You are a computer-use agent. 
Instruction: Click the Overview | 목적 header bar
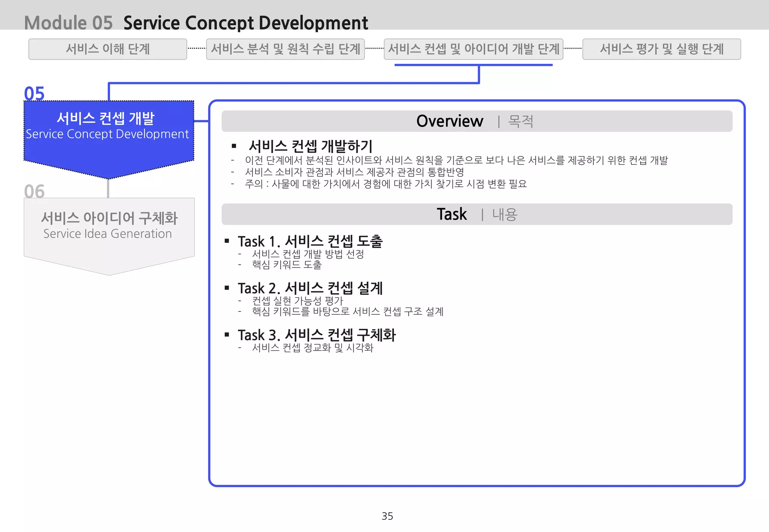(x=477, y=121)
